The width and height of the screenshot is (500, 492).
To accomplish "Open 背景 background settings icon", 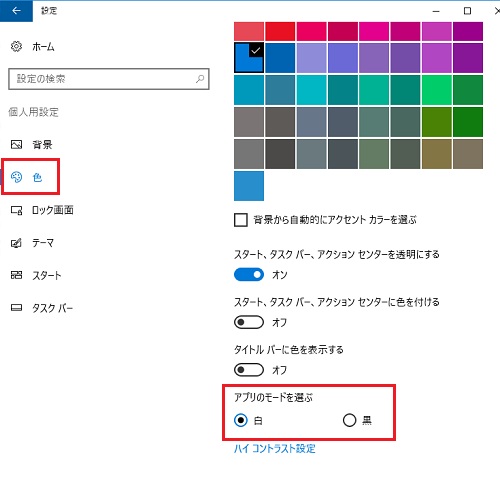I will pyautogui.click(x=16, y=144).
